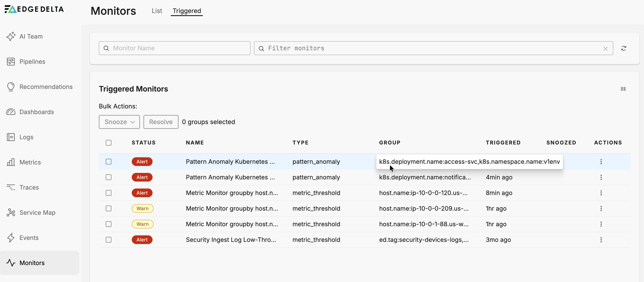Refresh the monitor filter results
The width and height of the screenshot is (644, 282).
(x=624, y=48)
